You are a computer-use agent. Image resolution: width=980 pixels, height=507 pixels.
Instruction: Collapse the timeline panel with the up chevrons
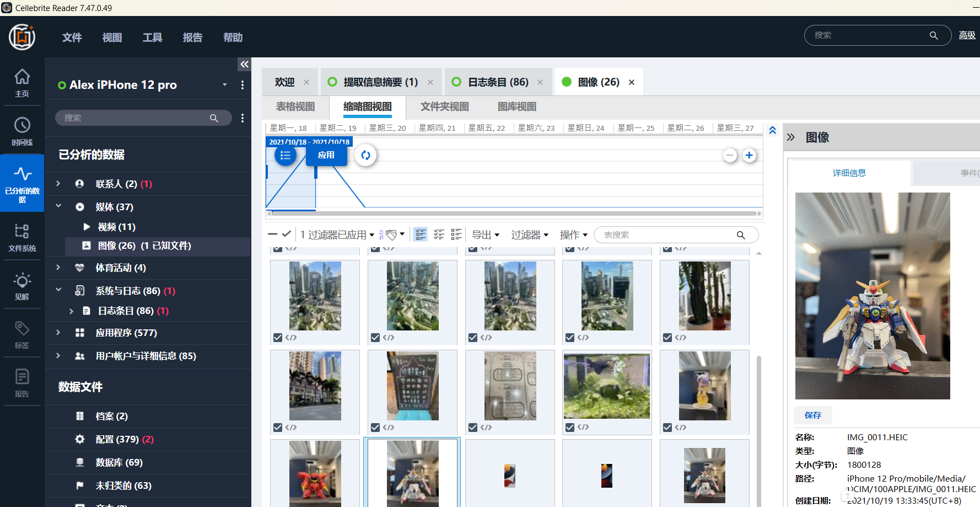tap(772, 130)
